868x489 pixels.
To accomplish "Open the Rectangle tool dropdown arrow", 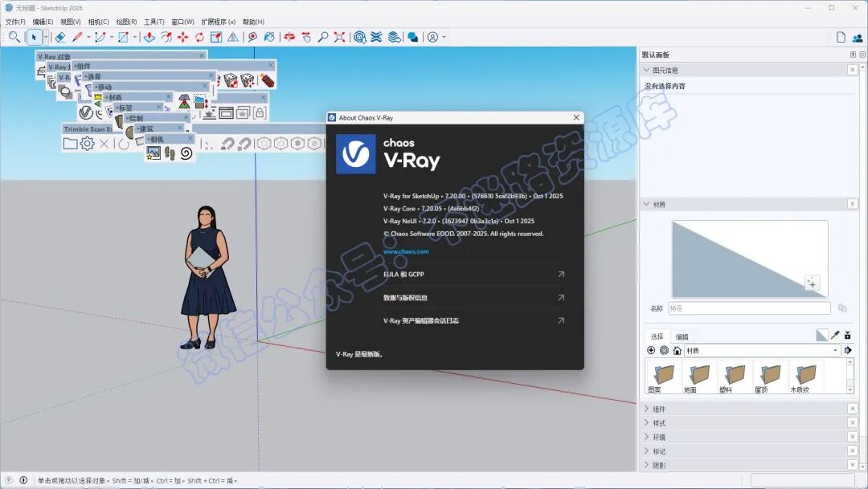I will click(x=134, y=37).
